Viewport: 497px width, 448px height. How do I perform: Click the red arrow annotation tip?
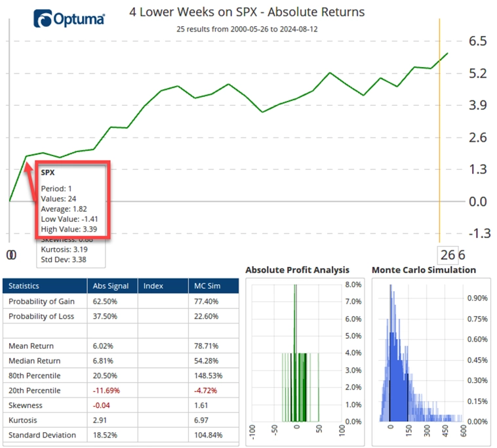pos(28,164)
